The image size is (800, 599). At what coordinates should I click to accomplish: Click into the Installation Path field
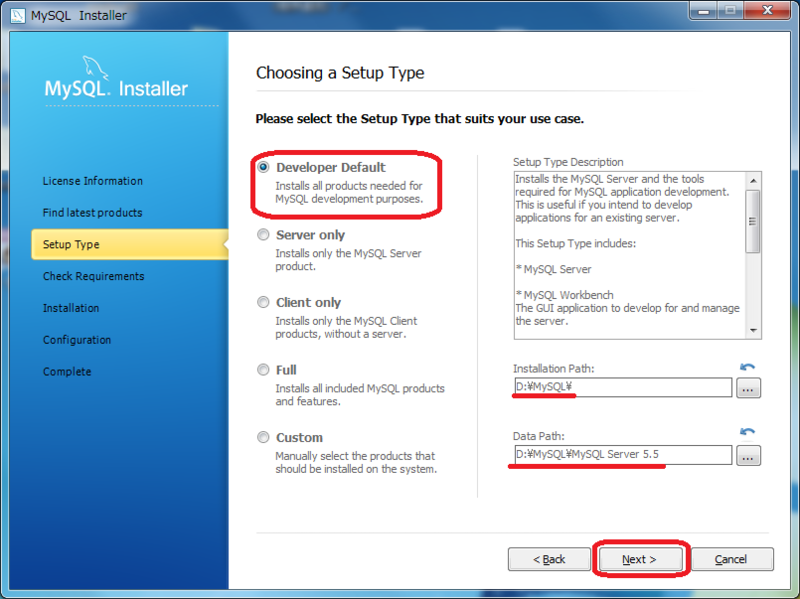click(623, 387)
